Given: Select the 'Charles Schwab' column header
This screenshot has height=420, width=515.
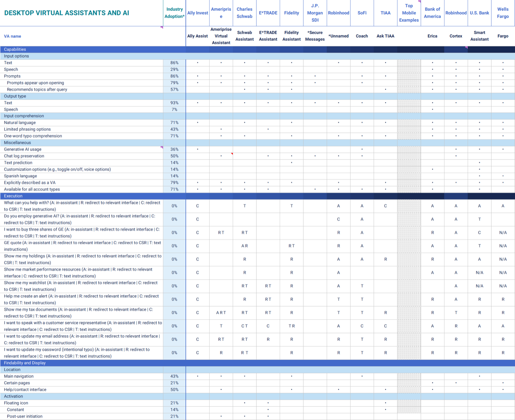Looking at the screenshot, I should 244,13.
